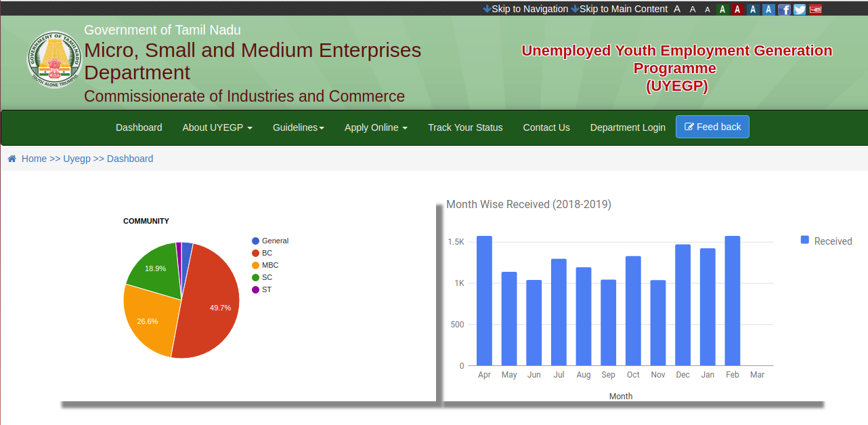Toggle the MBC series in pie legend
The image size is (868, 425).
click(269, 265)
